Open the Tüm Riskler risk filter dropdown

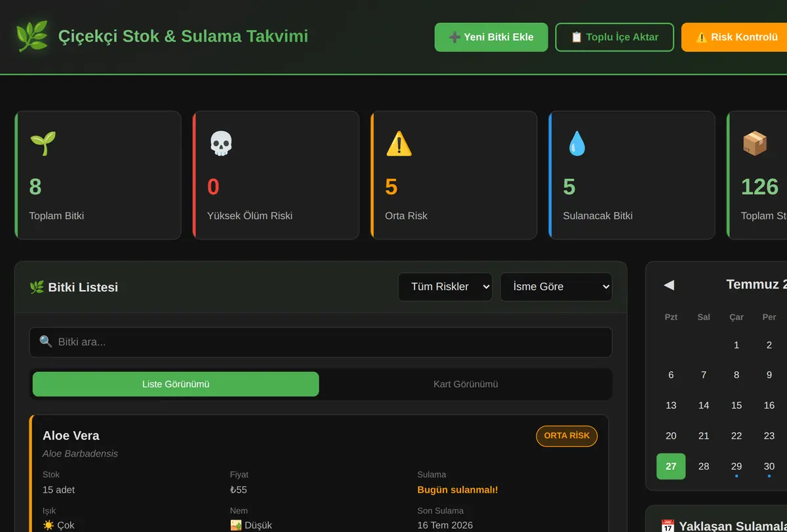coord(445,287)
